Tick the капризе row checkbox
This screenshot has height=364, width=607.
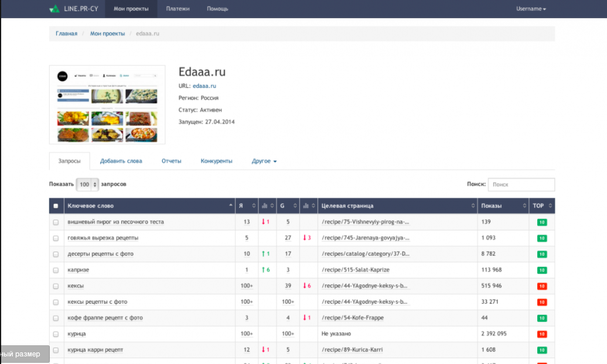(56, 270)
